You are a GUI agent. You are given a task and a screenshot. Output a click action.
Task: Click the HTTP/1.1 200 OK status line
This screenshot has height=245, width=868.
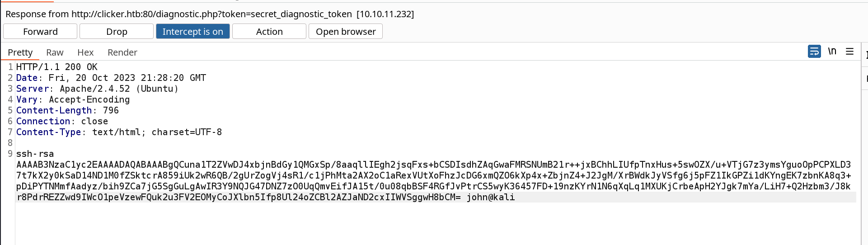pyautogui.click(x=57, y=67)
